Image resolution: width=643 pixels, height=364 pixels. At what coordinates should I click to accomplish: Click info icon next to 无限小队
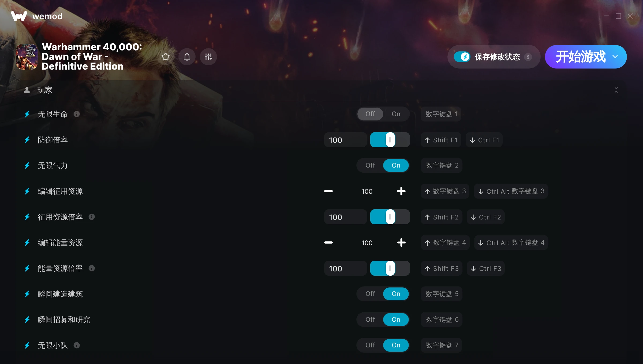pyautogui.click(x=77, y=345)
